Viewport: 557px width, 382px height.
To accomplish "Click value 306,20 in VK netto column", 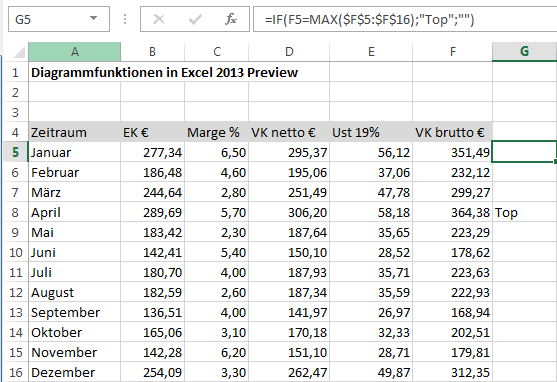I will (x=289, y=212).
